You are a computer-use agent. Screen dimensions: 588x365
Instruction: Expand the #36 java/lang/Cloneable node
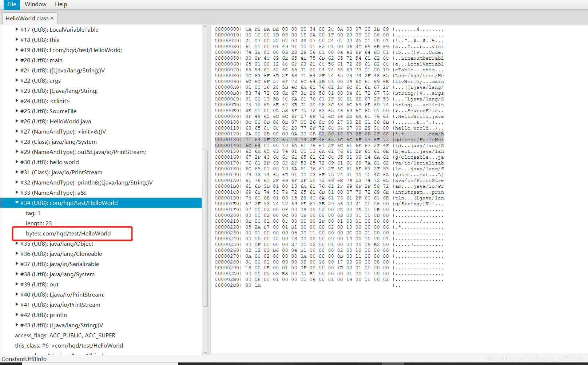(x=17, y=254)
